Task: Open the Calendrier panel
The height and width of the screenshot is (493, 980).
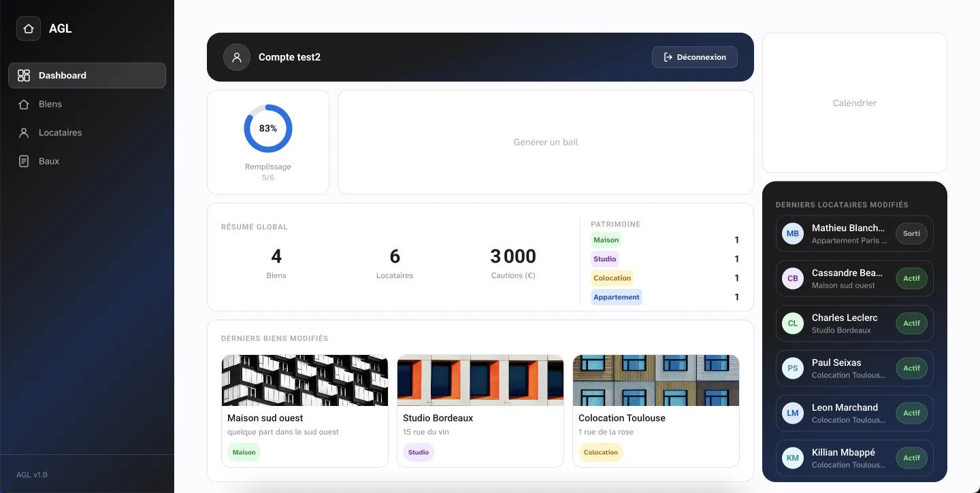Action: 855,103
